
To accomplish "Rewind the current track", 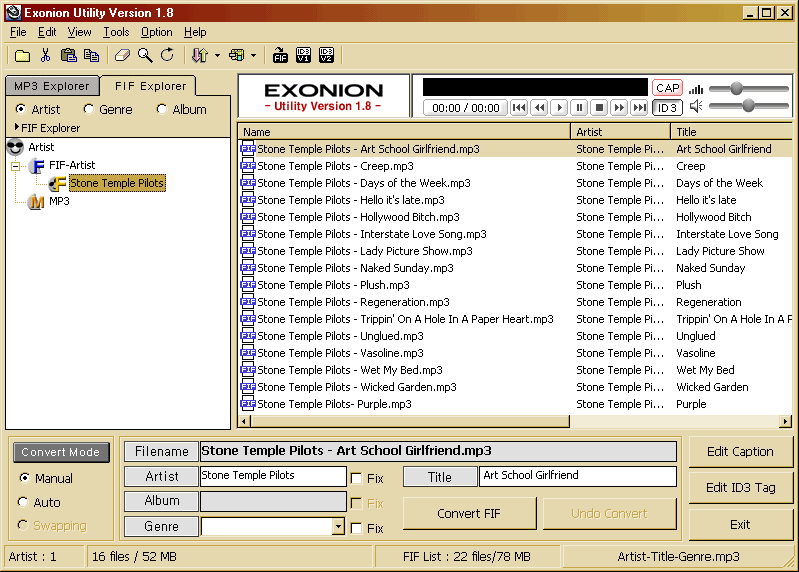I will [539, 107].
